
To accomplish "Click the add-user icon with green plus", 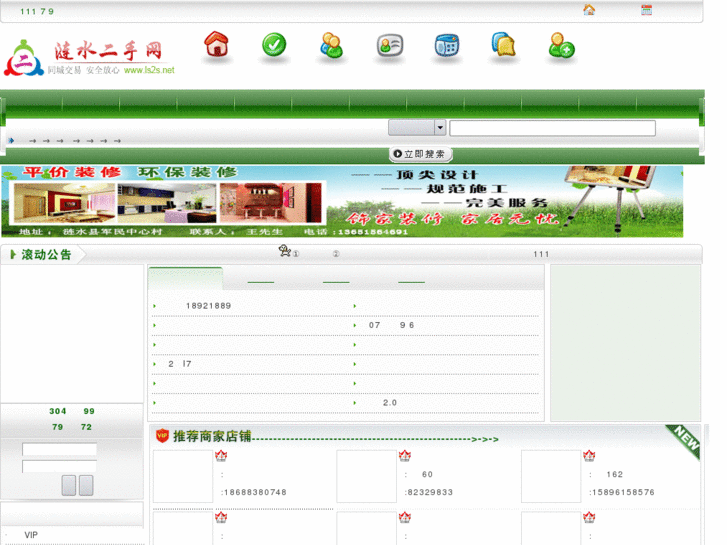I will pos(561,45).
